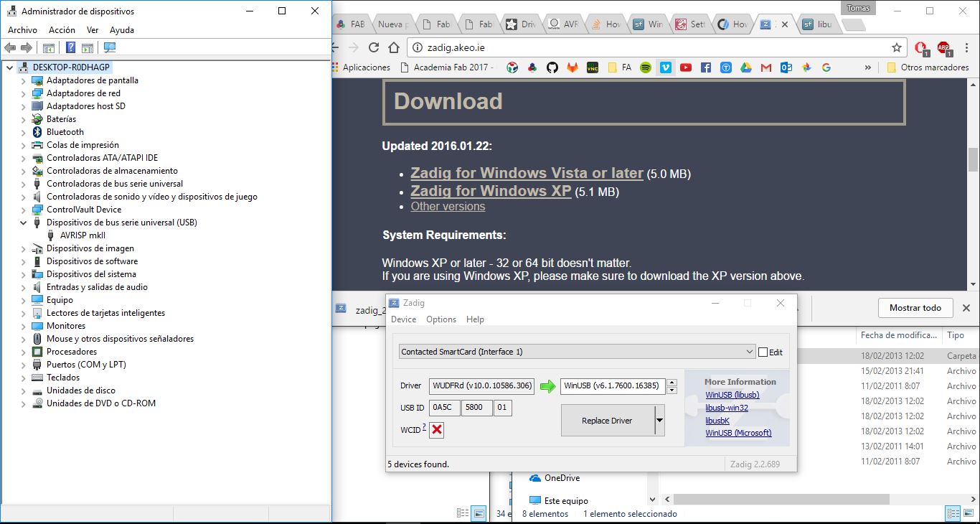Open the Google Drive bookmark icon
The width and height of the screenshot is (980, 524).
[746, 67]
